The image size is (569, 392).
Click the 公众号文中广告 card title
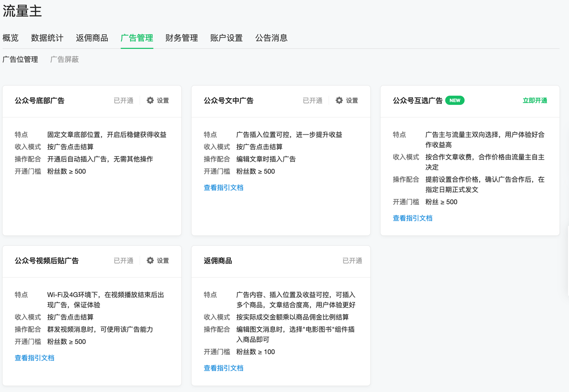[228, 100]
